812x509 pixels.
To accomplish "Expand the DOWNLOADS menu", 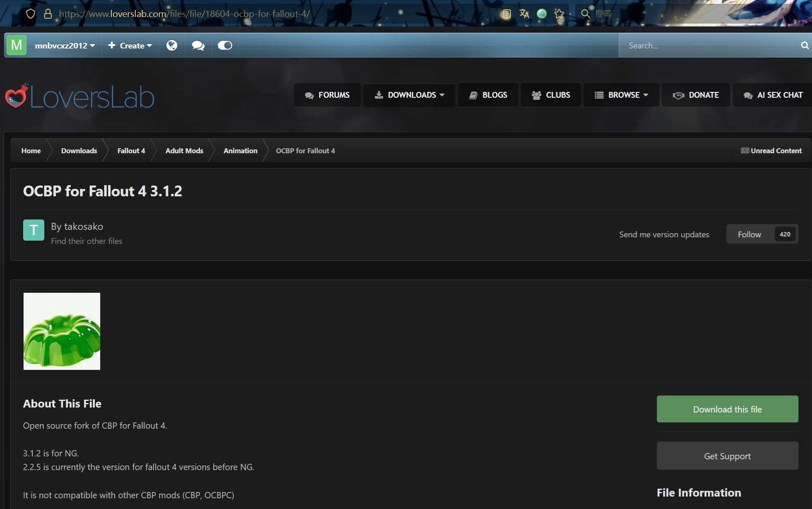I will point(409,95).
